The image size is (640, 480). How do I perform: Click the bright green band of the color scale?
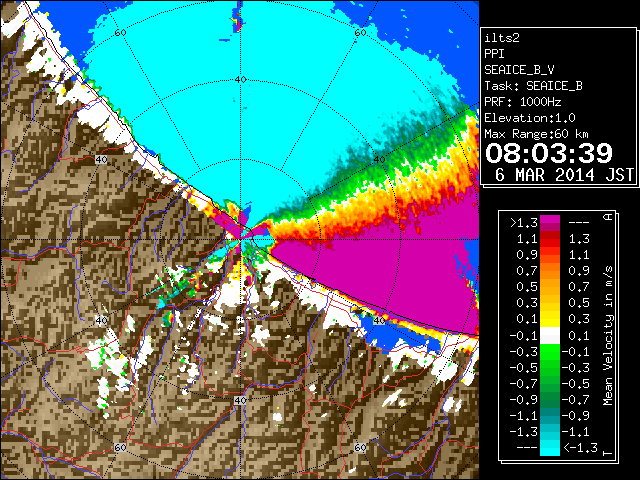(x=550, y=352)
